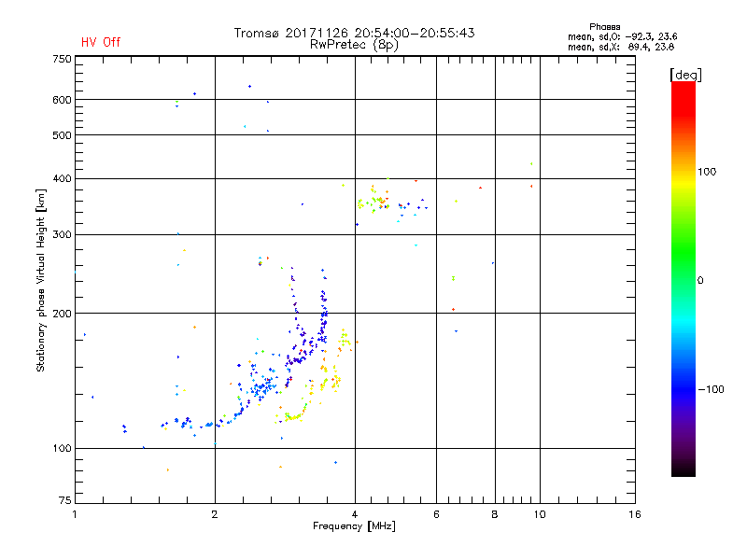Click the 100 km height tick label

(62, 449)
